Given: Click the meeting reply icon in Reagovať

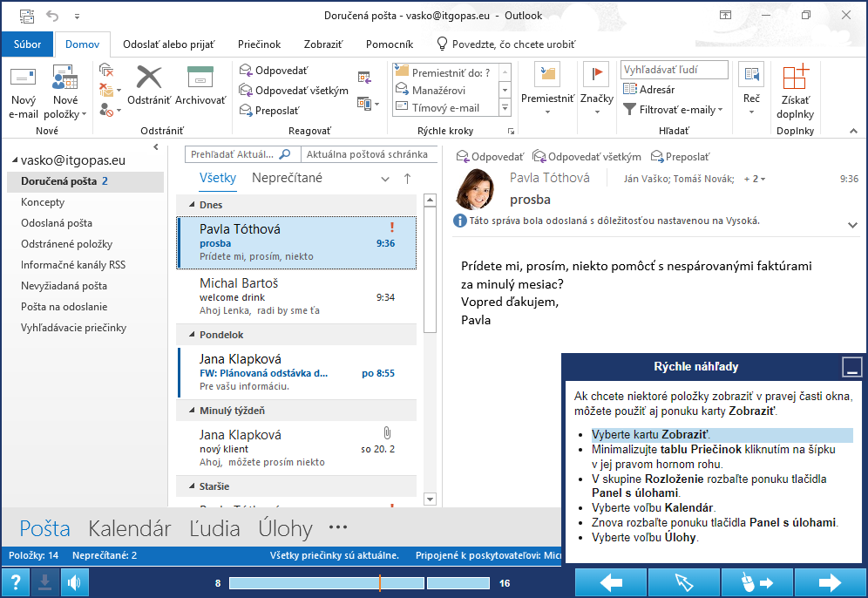Looking at the screenshot, I should coord(364,78).
